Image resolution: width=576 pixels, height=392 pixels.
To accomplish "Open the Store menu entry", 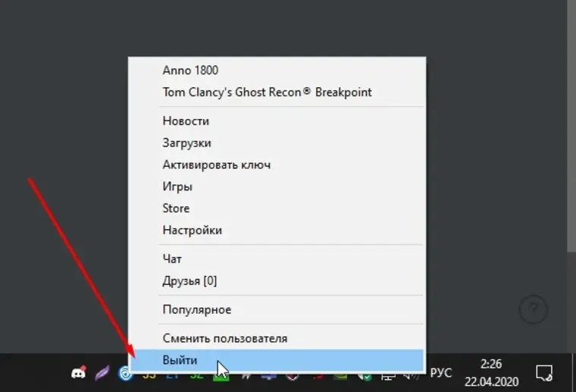I will 277,208.
